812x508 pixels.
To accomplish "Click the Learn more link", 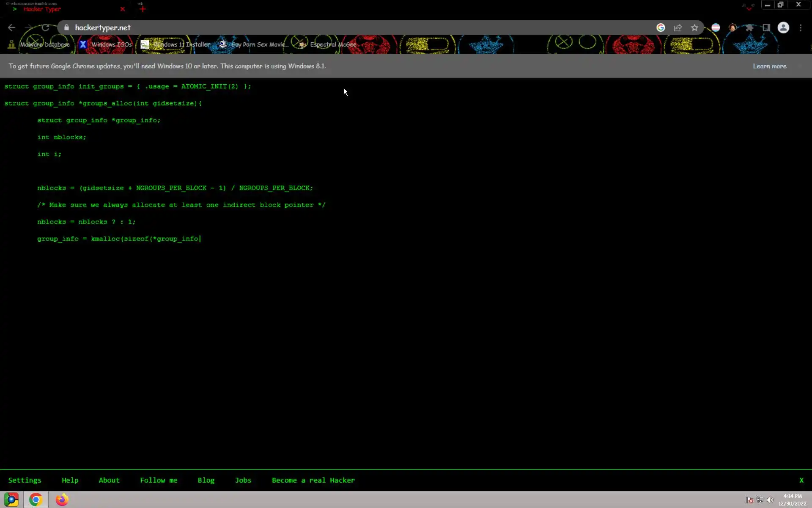I will (x=769, y=66).
